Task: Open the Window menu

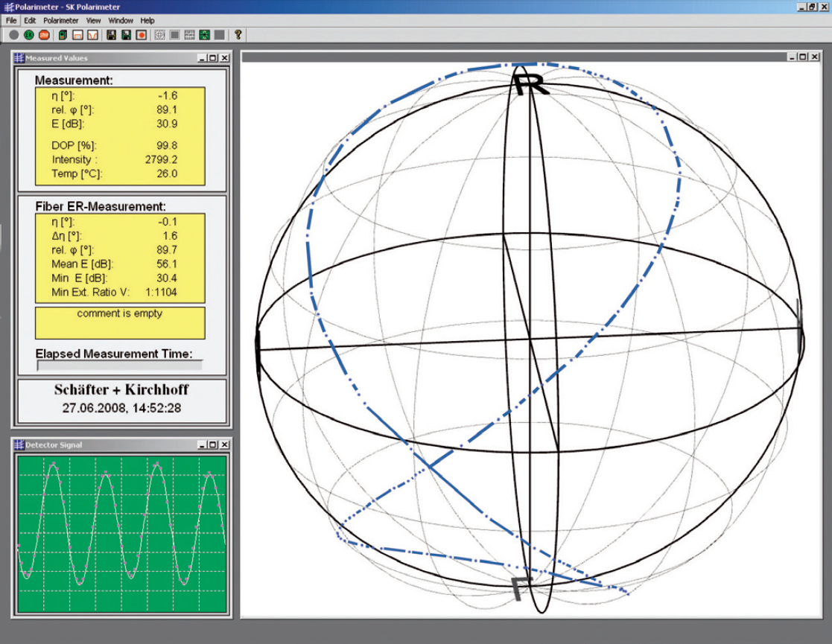Action: (120, 20)
